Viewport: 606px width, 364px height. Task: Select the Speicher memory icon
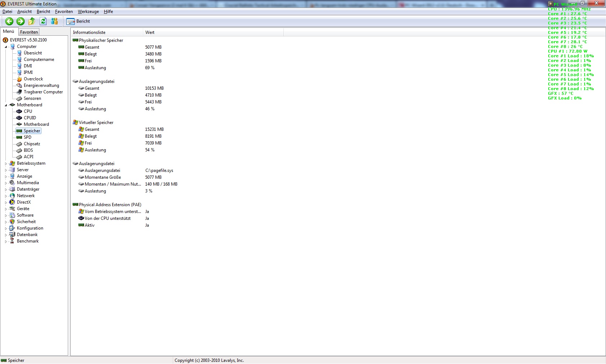19,131
